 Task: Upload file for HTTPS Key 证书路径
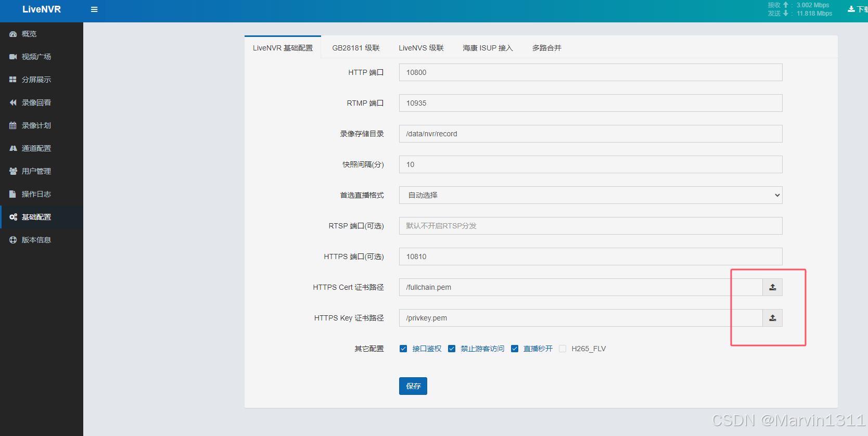(x=773, y=318)
